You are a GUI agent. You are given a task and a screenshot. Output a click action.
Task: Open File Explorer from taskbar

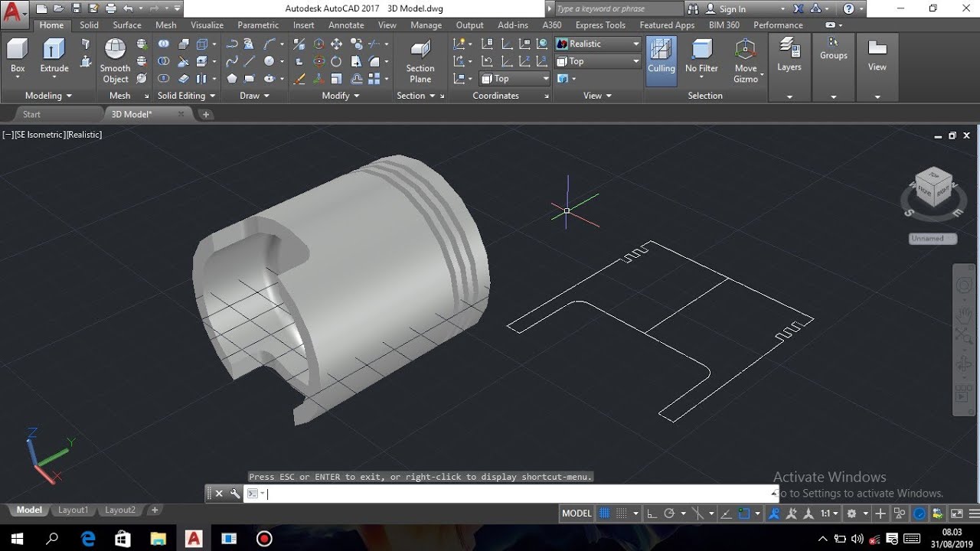pyautogui.click(x=158, y=539)
